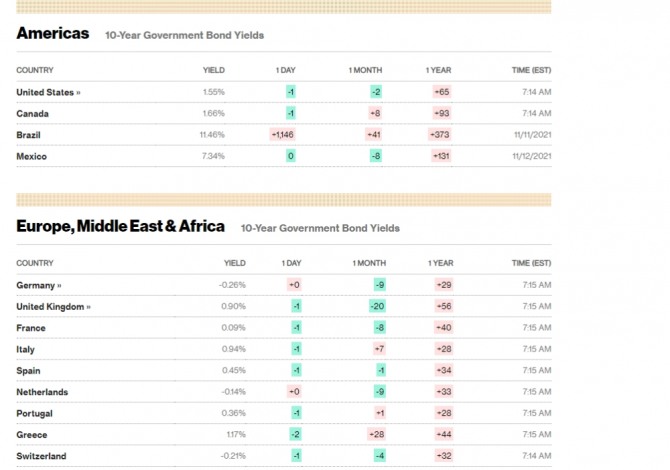Screen dimensions: 670x470
Task: Click the Americas section heading
Action: [x=53, y=33]
